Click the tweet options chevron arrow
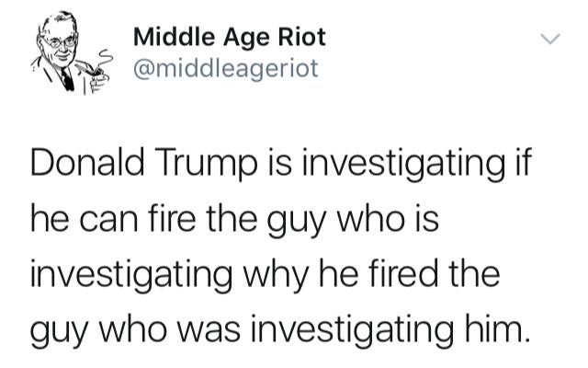 [x=550, y=39]
